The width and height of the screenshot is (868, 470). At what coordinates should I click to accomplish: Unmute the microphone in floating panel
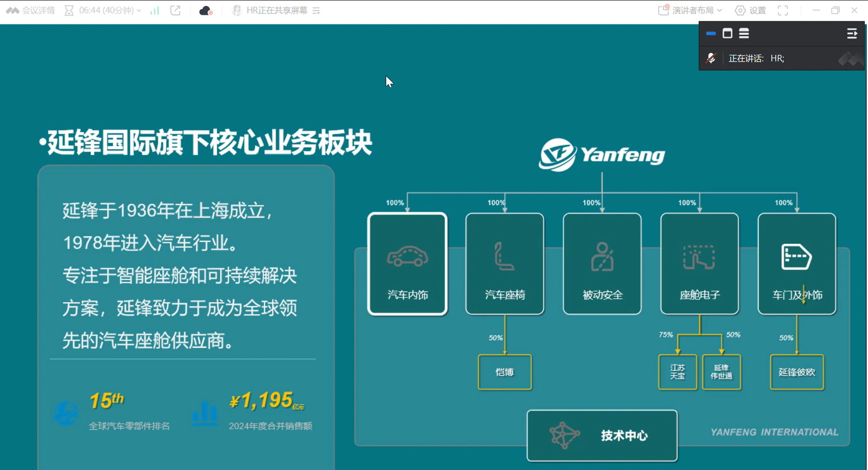711,58
